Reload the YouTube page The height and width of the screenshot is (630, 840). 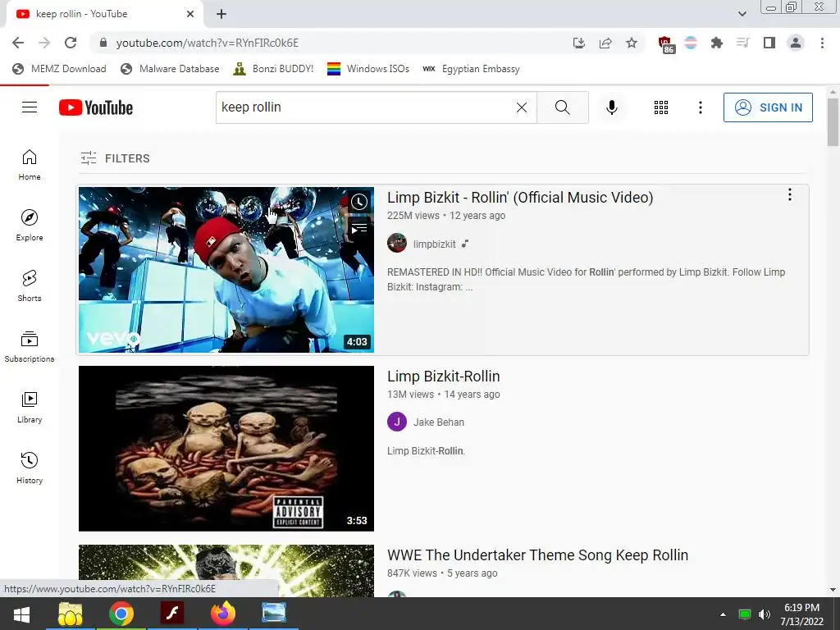coord(71,43)
